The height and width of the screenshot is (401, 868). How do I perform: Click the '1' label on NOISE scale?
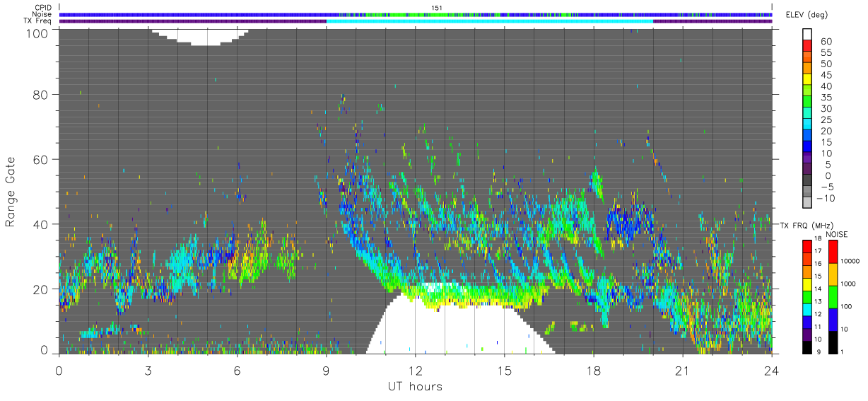tap(843, 352)
